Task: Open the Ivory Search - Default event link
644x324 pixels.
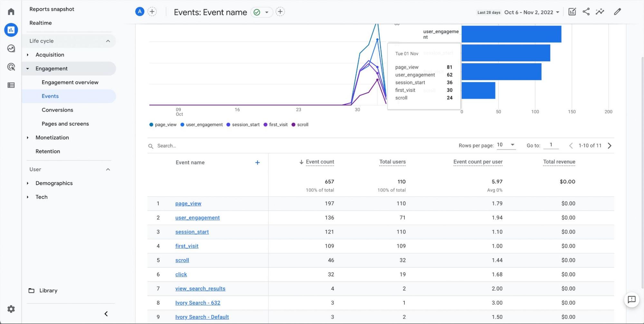Action: point(202,317)
